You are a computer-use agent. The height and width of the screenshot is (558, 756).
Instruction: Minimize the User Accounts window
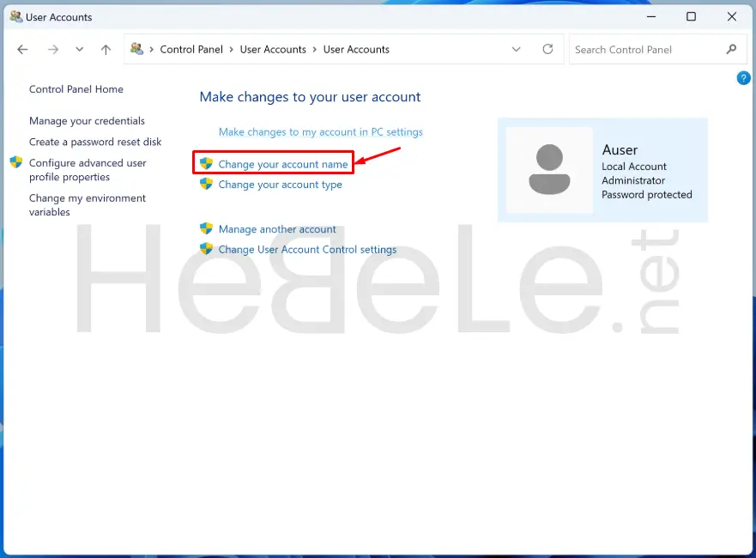point(651,16)
